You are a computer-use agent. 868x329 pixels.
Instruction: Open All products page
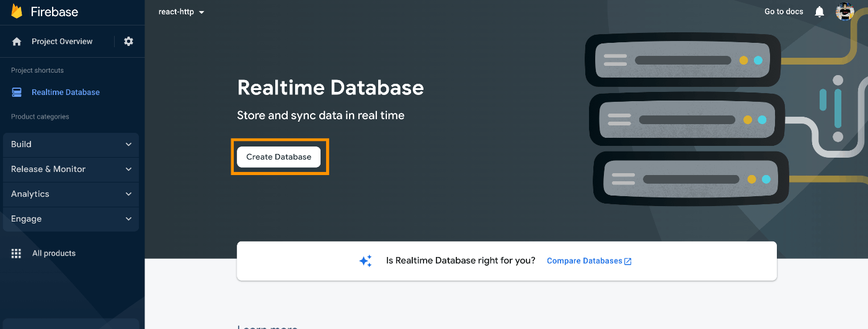54,253
